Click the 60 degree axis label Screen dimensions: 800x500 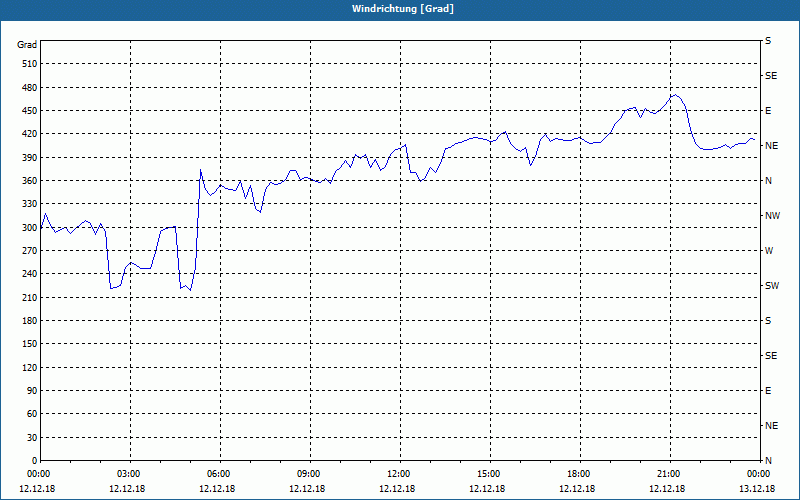coord(33,414)
